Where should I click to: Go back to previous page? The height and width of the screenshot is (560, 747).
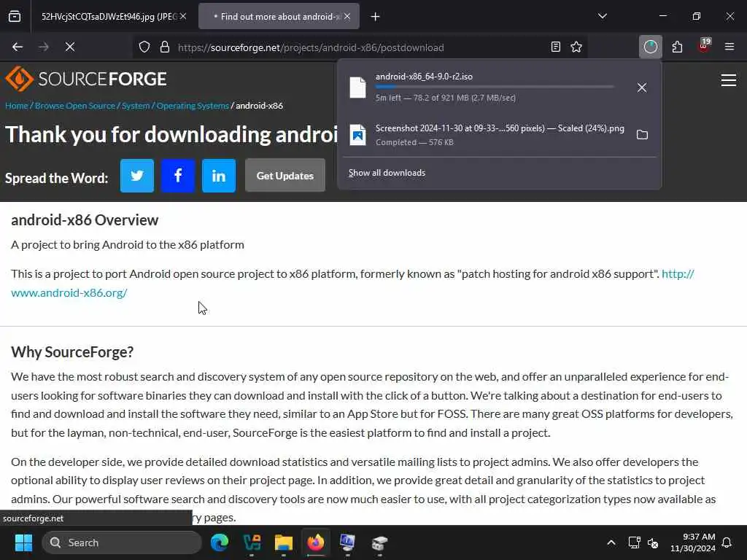[x=18, y=47]
